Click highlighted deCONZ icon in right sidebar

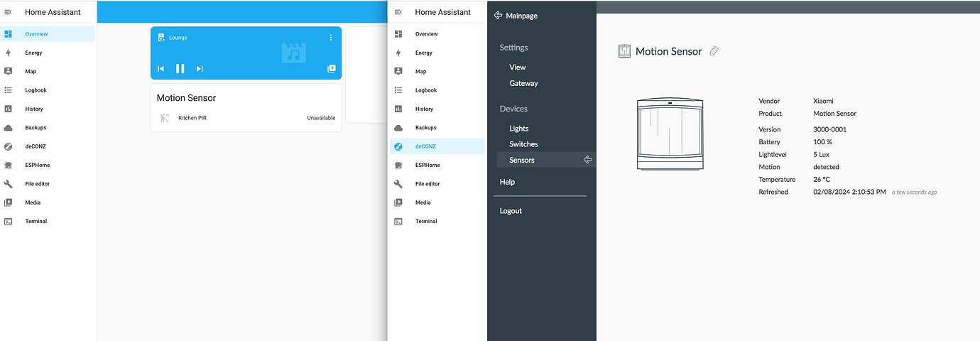click(x=398, y=146)
